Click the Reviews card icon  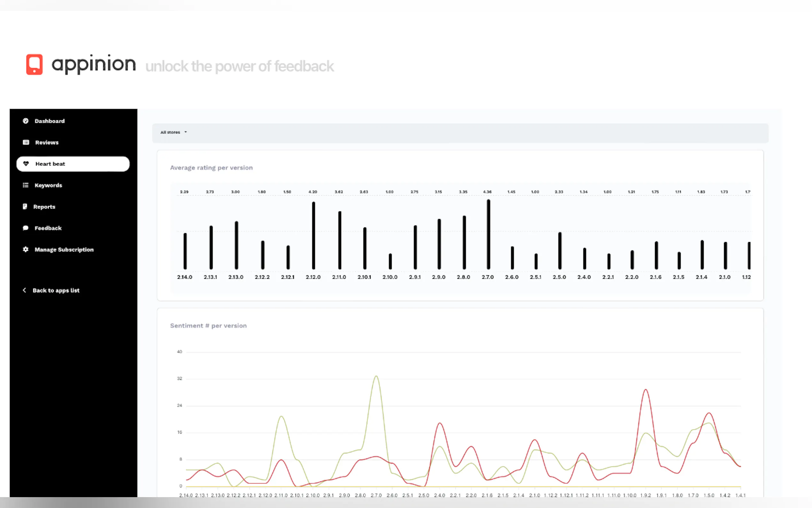click(26, 142)
